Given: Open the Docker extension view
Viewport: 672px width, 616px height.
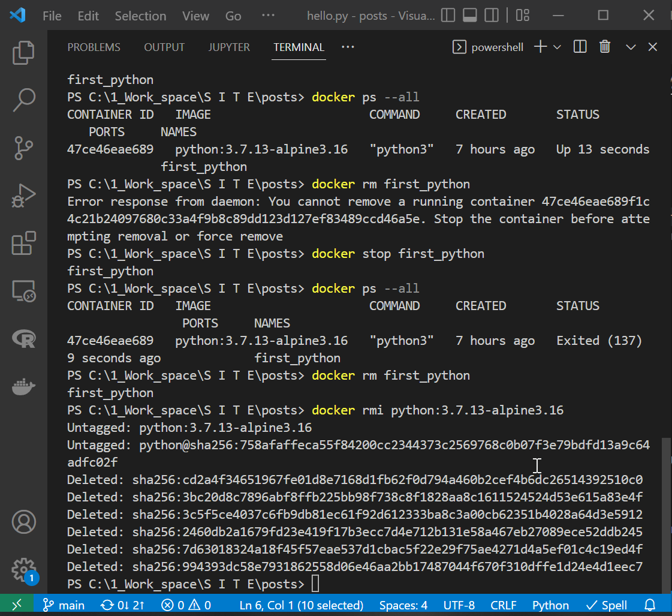Looking at the screenshot, I should 23,387.
